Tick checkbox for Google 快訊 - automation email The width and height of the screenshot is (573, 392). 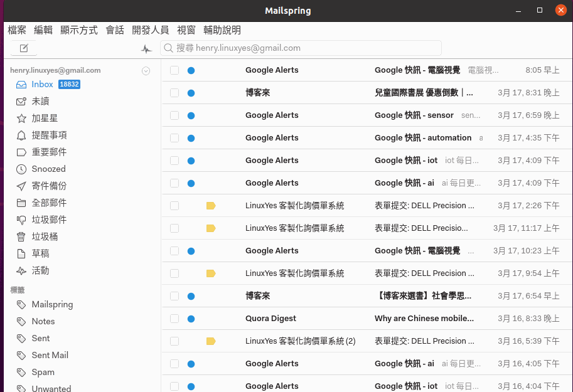pyautogui.click(x=174, y=138)
